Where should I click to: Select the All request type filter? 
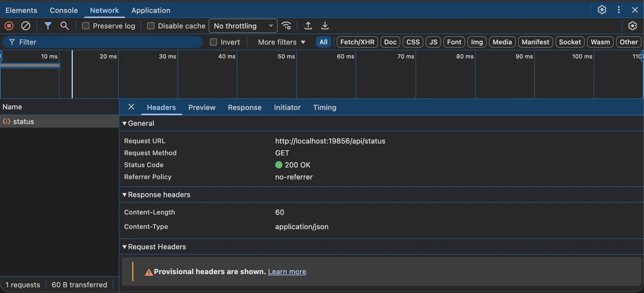(x=323, y=42)
